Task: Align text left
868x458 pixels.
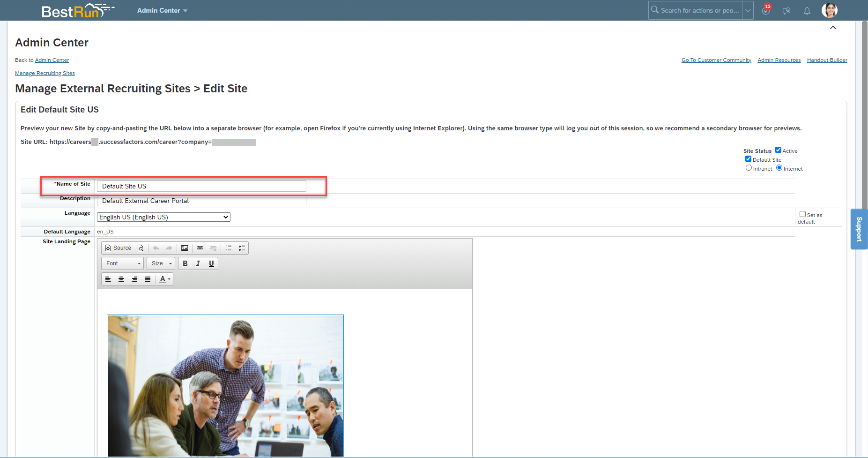Action: point(108,279)
